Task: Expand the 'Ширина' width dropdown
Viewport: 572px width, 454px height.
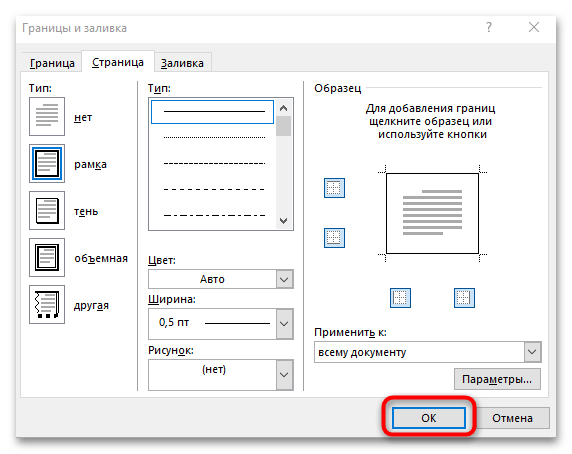Action: coord(221,324)
